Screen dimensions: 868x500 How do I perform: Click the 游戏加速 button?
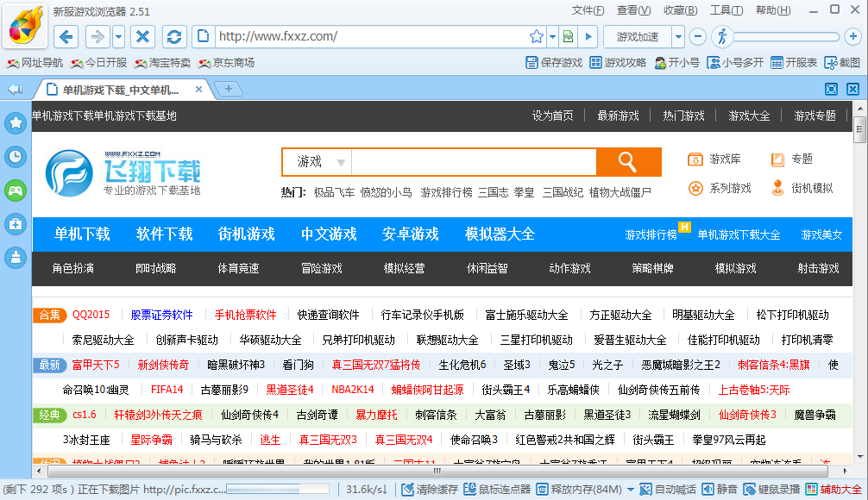click(x=637, y=36)
